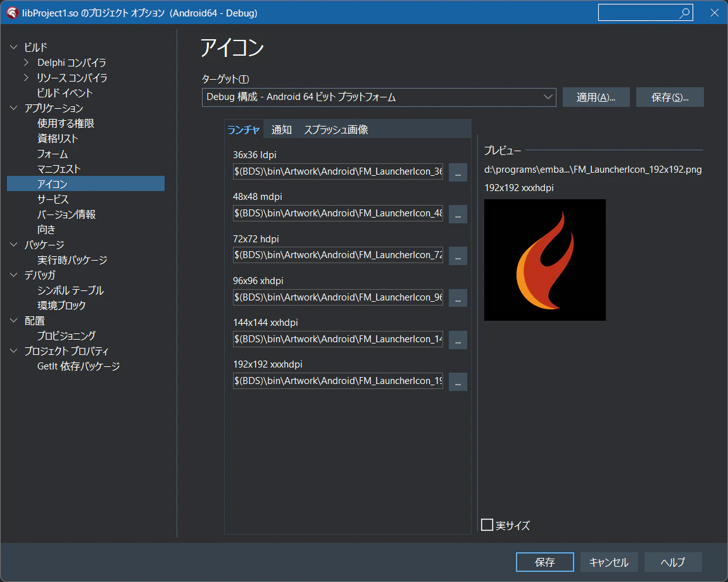Image resolution: width=728 pixels, height=582 pixels.
Task: Click the RAD Studio logo in title bar
Action: pos(12,13)
